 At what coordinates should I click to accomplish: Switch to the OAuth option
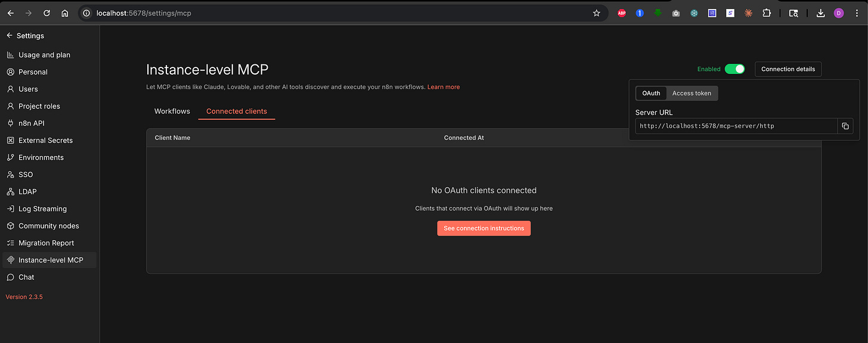click(651, 93)
